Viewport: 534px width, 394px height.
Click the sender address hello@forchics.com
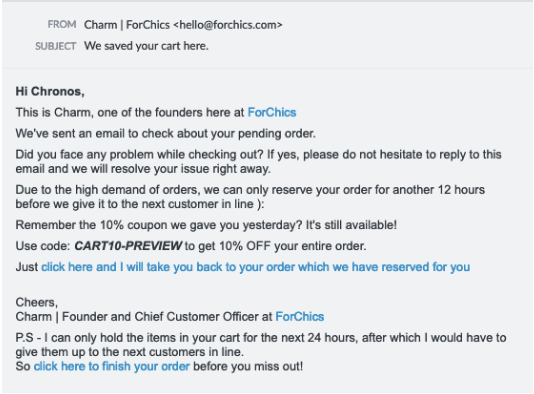pos(228,25)
